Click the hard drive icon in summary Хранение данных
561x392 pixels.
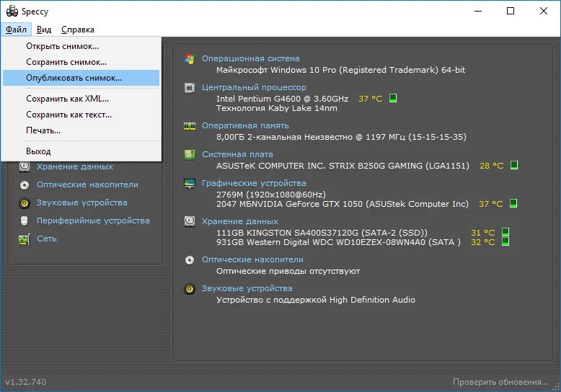pyautogui.click(x=190, y=221)
